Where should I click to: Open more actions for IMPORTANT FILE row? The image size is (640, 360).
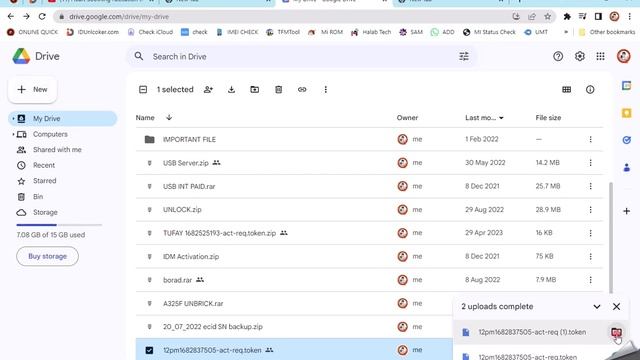coord(590,139)
